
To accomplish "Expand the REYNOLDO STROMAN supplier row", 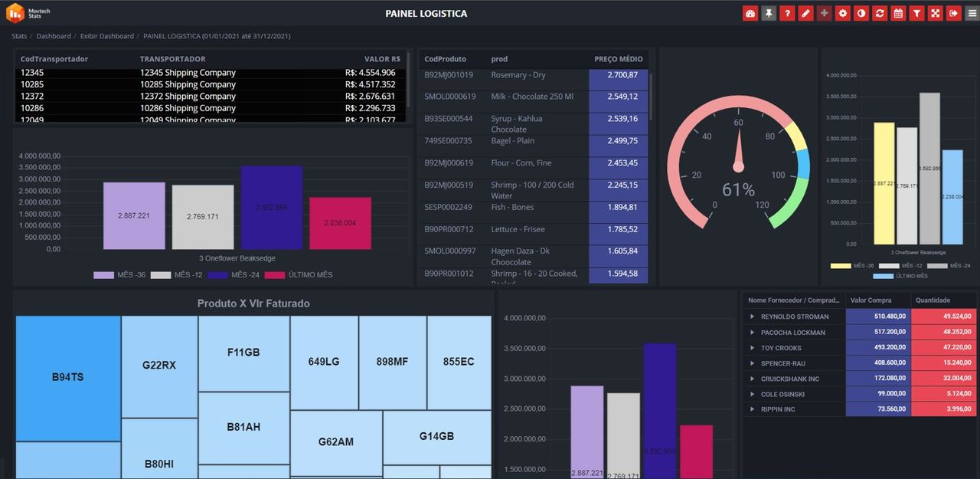I will [x=752, y=316].
